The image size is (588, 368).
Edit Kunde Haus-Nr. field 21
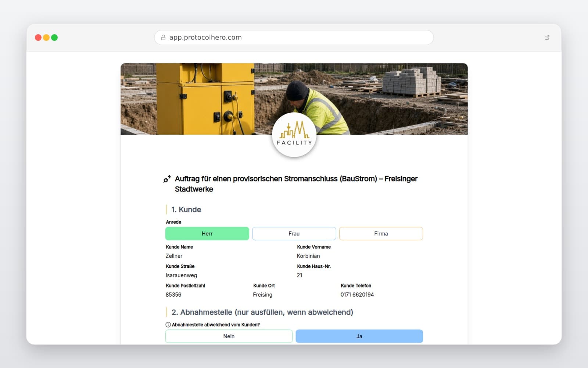[359, 275]
